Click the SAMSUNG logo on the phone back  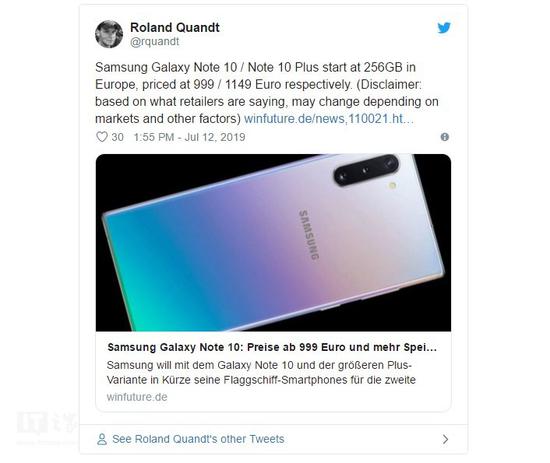pos(309,235)
